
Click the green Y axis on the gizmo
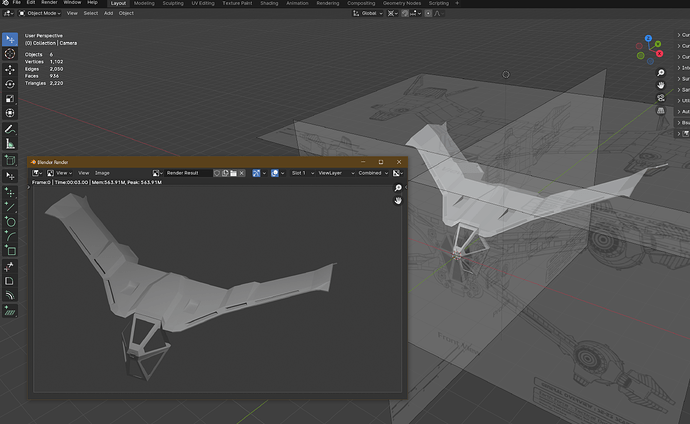coord(658,44)
